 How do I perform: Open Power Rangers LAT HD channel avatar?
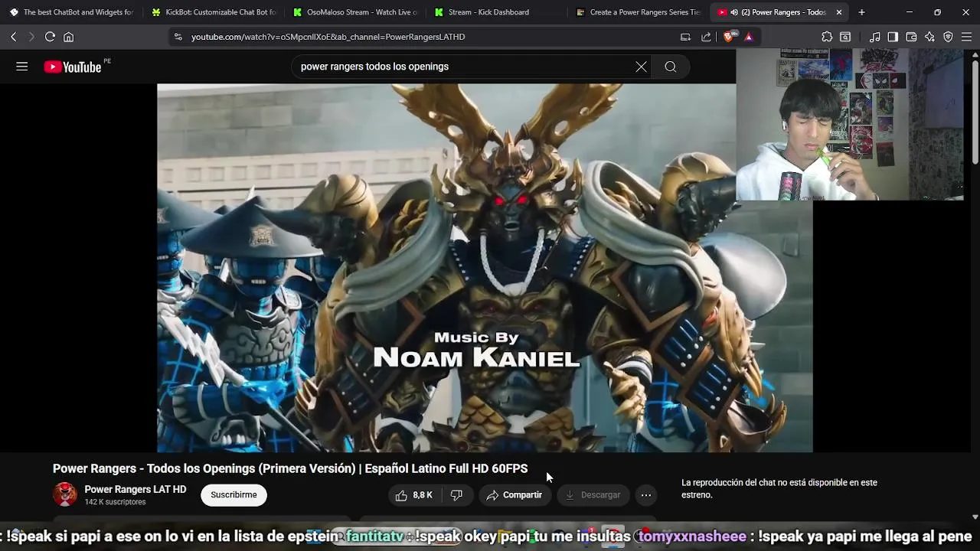coord(65,494)
